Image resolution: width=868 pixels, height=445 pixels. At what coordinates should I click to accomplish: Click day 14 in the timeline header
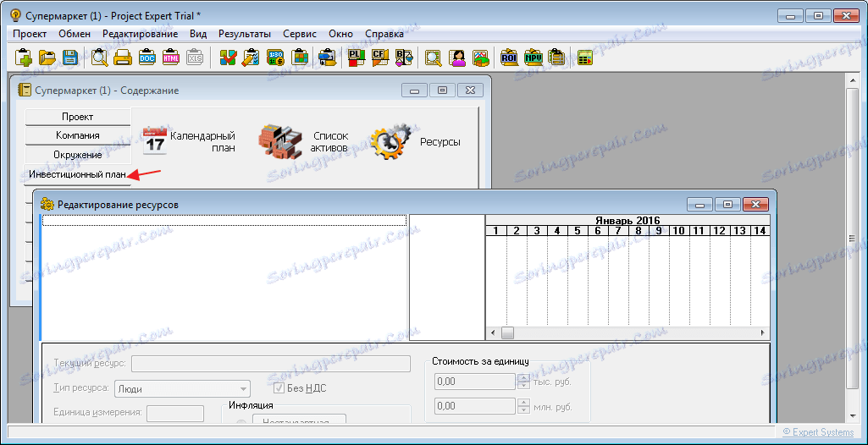760,230
